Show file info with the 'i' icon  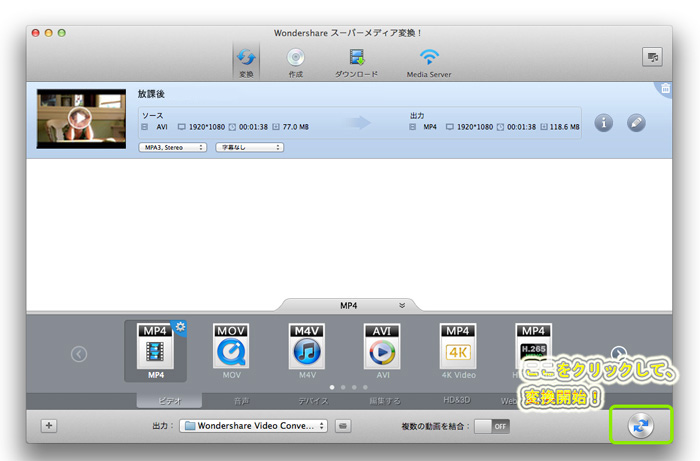point(603,122)
